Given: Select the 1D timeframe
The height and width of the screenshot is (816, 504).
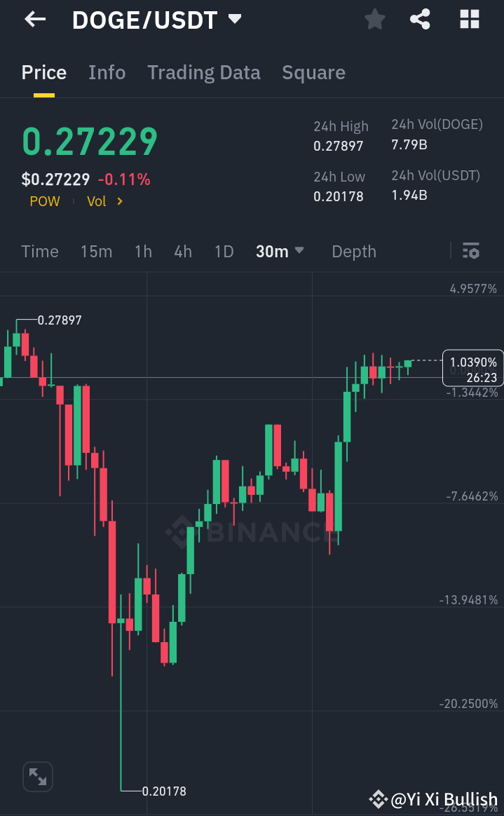Looking at the screenshot, I should click(224, 251).
